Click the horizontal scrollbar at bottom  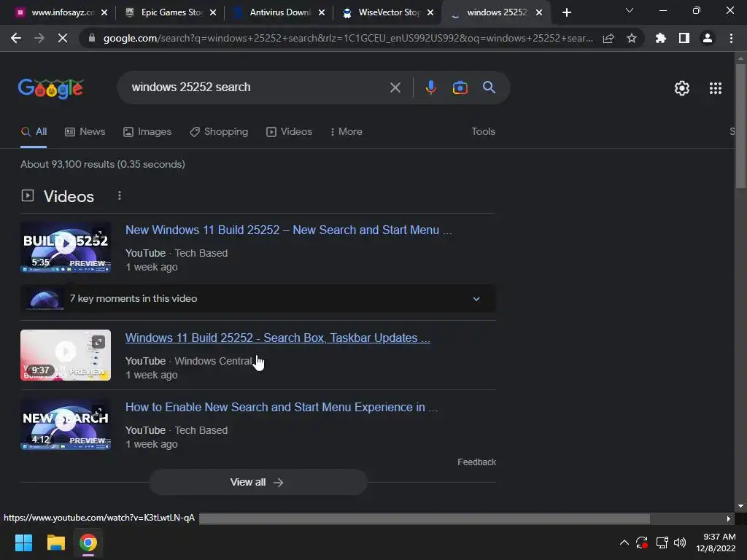tap(424, 518)
